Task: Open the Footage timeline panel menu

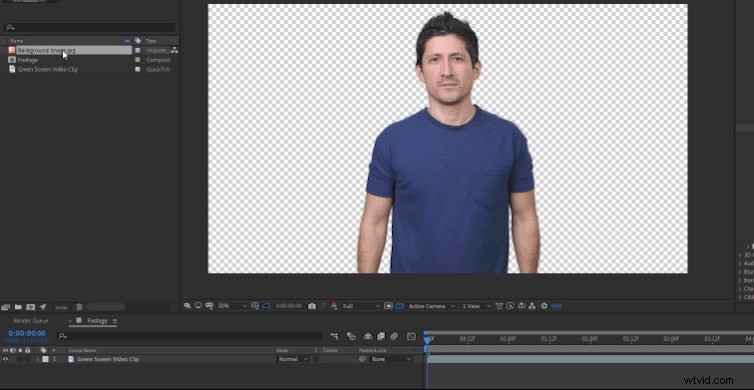Action: coord(114,321)
